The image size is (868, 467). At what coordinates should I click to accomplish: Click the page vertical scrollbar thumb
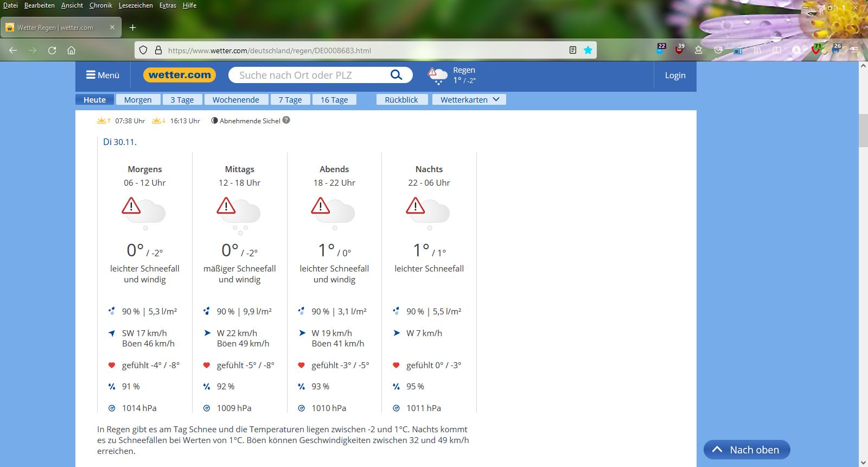coord(863,130)
